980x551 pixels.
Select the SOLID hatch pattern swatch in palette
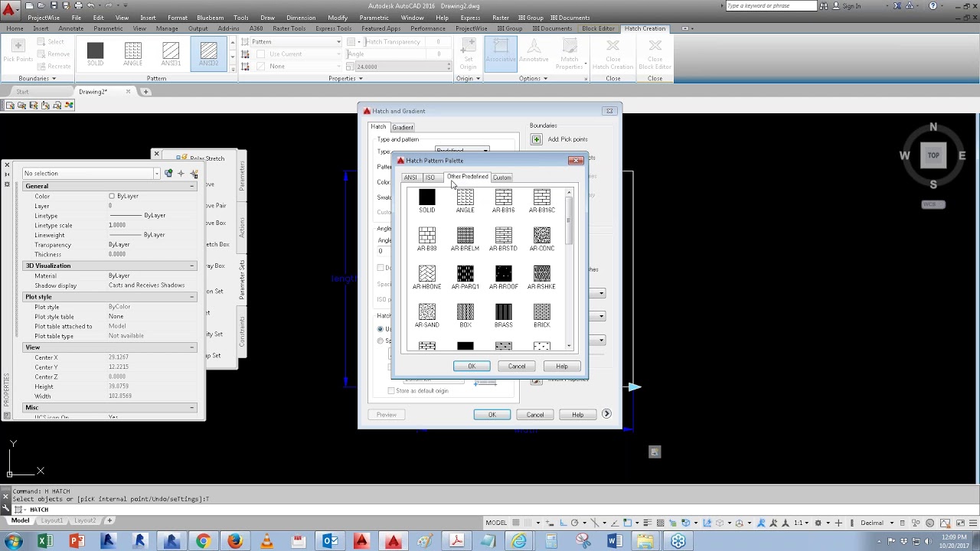[x=427, y=197]
